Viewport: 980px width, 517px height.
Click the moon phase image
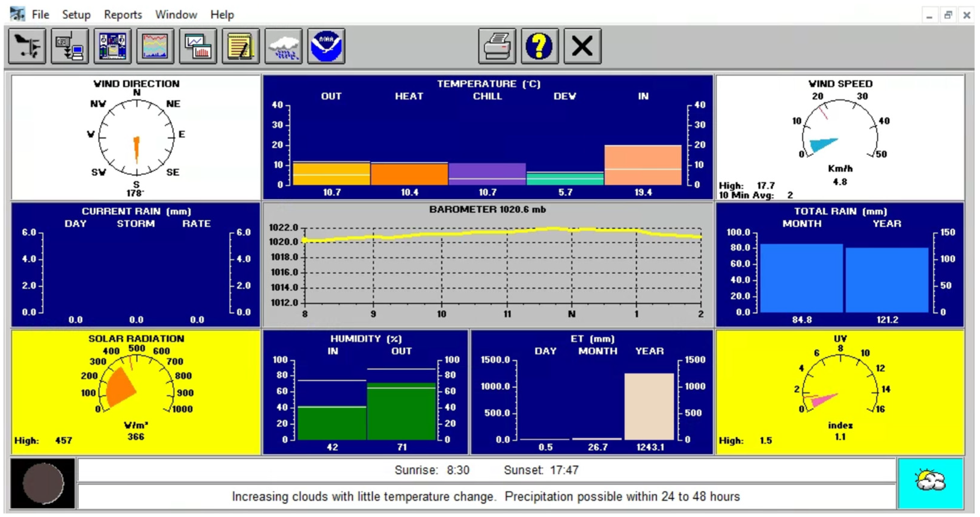pyautogui.click(x=43, y=483)
